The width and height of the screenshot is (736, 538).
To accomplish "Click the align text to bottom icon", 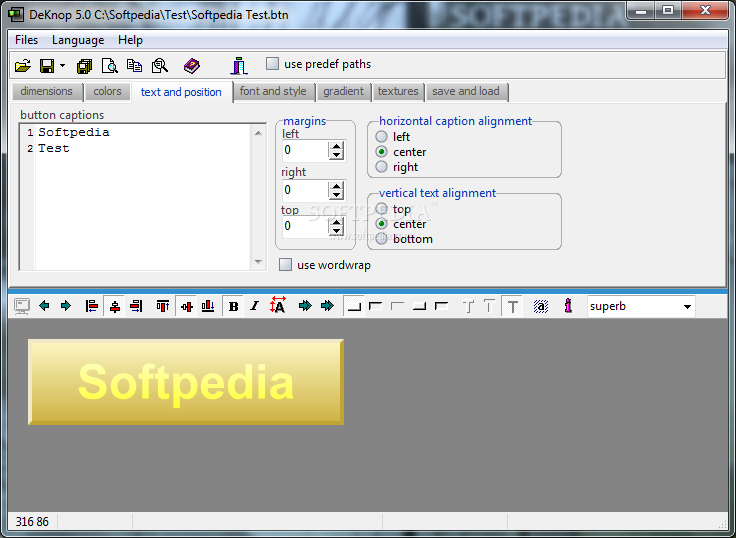I will tap(208, 307).
